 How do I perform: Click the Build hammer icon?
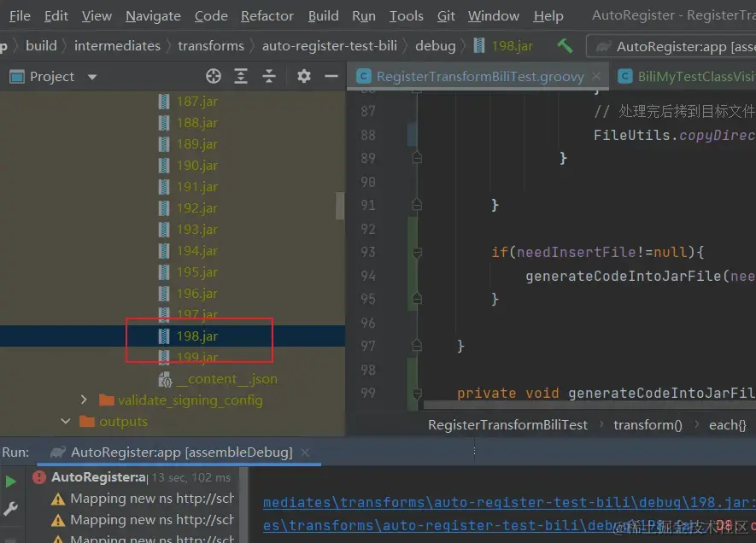565,46
